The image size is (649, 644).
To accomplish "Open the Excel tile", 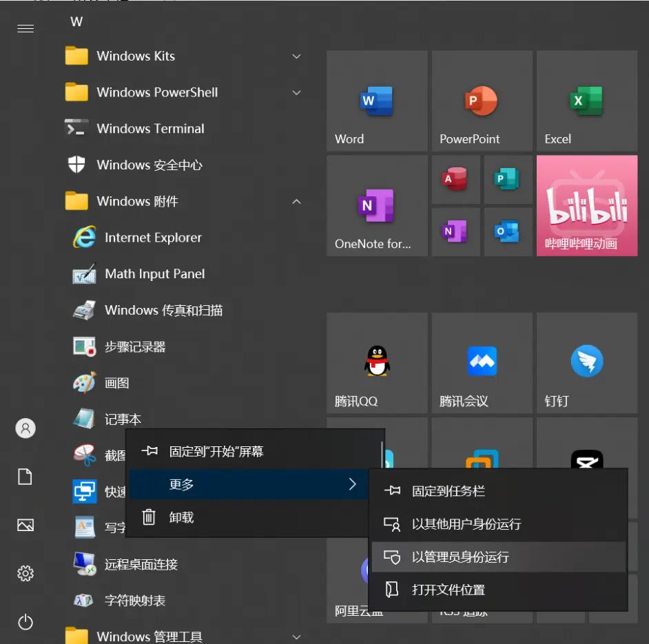I will 587,101.
